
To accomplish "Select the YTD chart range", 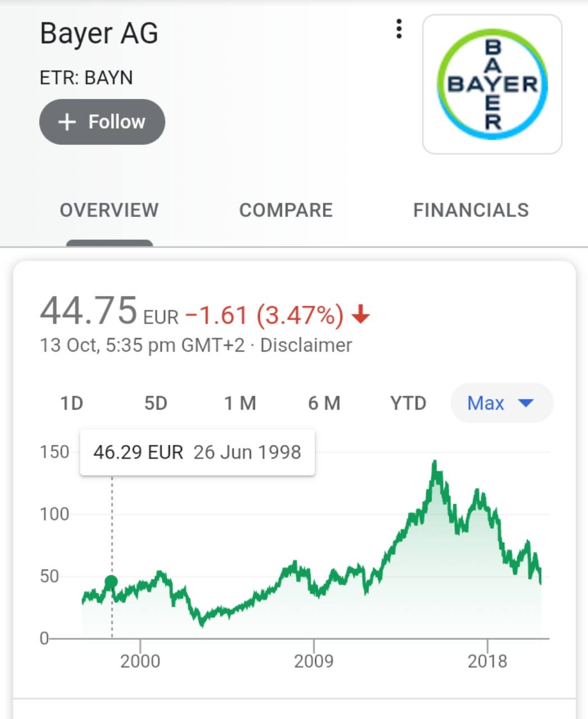I will tap(408, 403).
